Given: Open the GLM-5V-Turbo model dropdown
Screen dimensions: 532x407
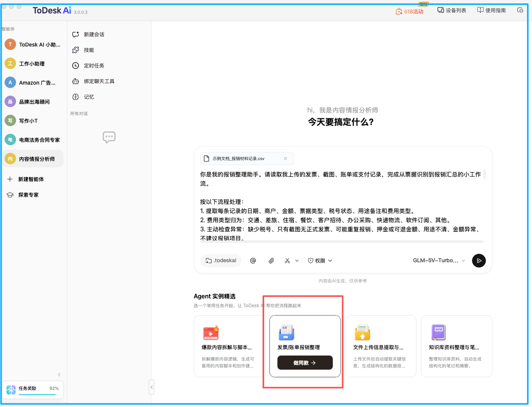Looking at the screenshot, I should (x=439, y=260).
